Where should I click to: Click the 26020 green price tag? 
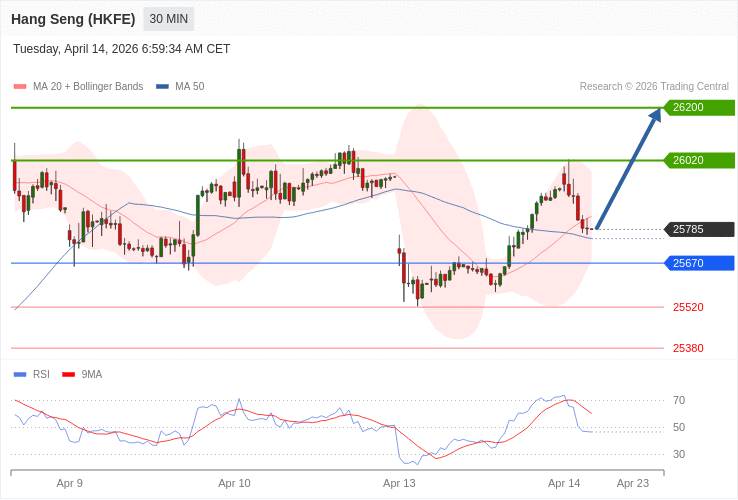(699, 160)
